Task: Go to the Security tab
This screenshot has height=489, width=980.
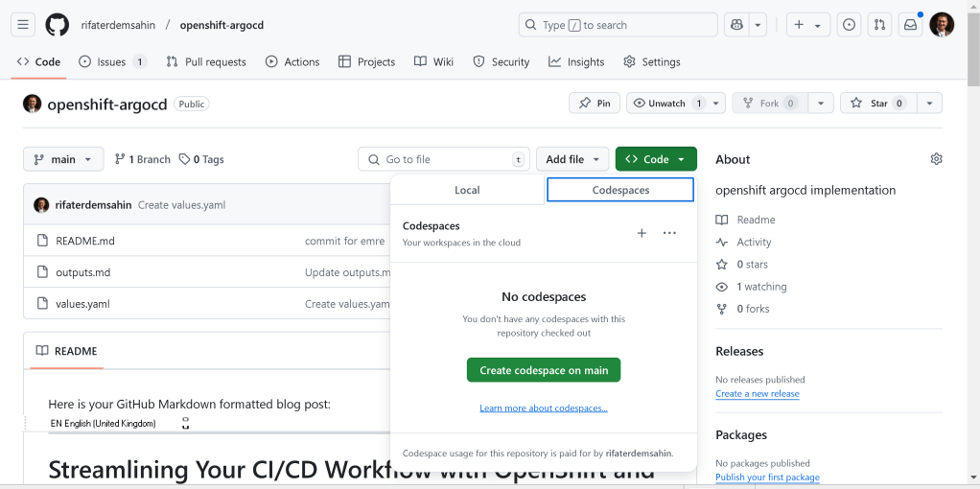Action: pyautogui.click(x=502, y=62)
